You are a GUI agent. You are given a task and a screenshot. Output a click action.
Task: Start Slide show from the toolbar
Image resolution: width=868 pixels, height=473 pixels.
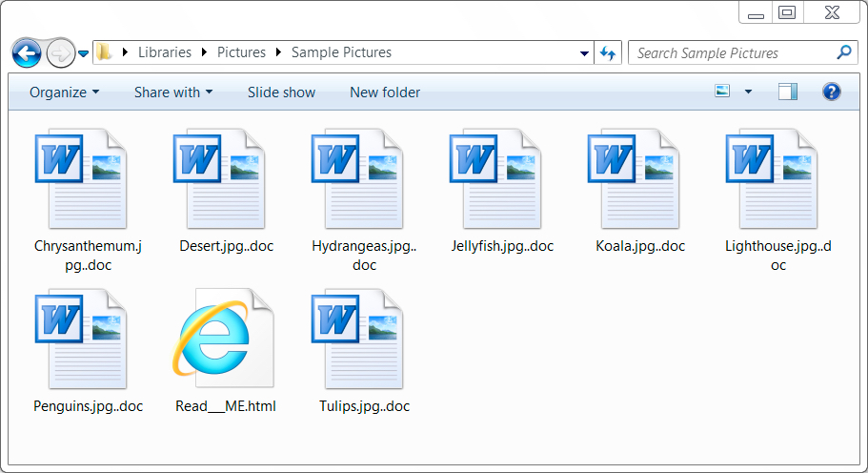point(281,92)
